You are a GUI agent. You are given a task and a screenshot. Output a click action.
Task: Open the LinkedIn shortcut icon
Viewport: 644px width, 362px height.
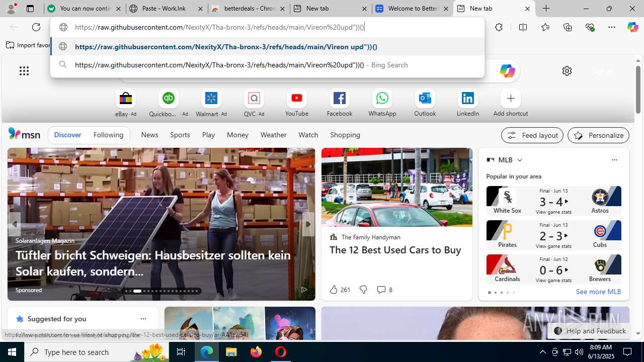coord(467,98)
